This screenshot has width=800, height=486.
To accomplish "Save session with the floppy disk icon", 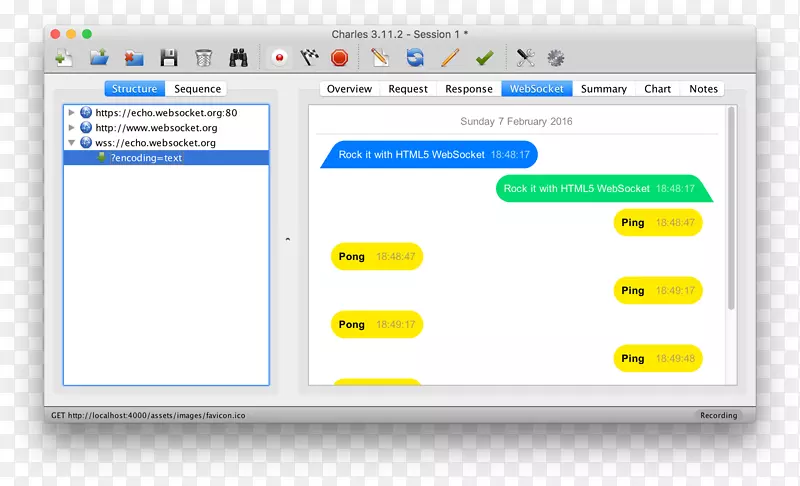I will [169, 58].
